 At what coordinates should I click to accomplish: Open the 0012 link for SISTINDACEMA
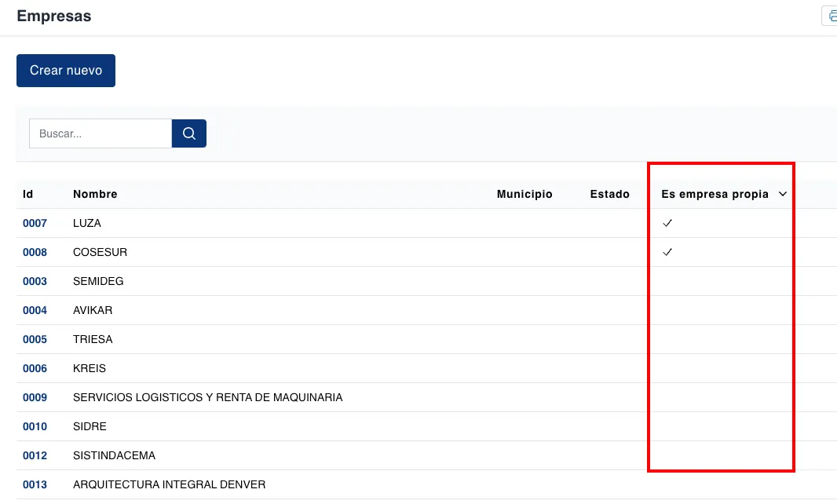pyautogui.click(x=35, y=455)
